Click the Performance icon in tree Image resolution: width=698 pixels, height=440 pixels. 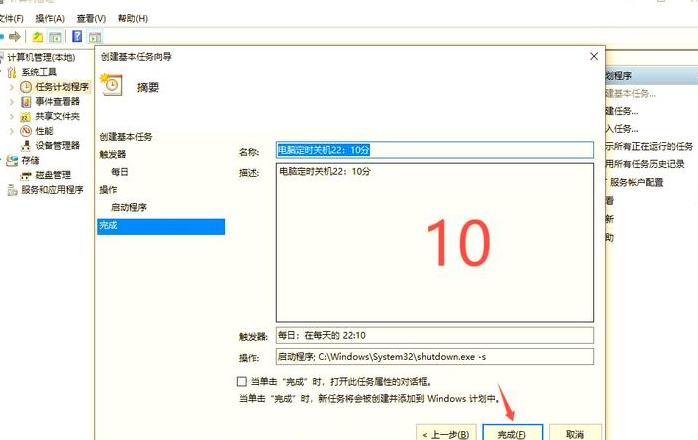pos(26,131)
